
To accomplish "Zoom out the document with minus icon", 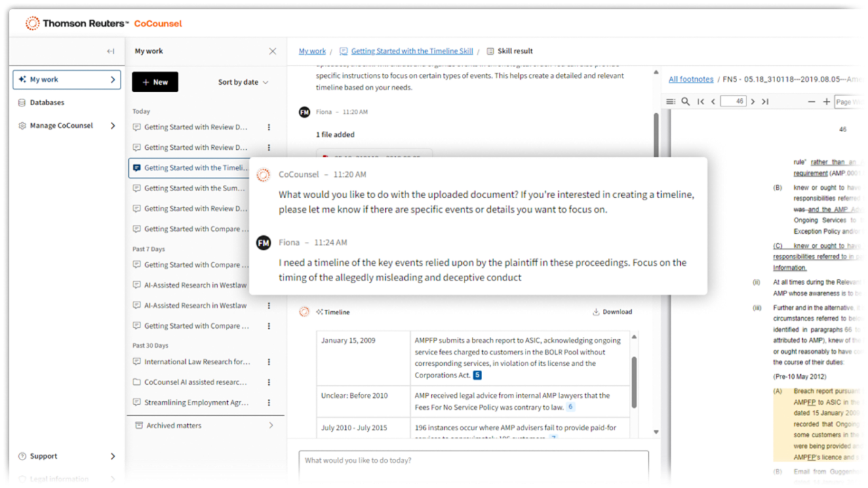I will (812, 102).
